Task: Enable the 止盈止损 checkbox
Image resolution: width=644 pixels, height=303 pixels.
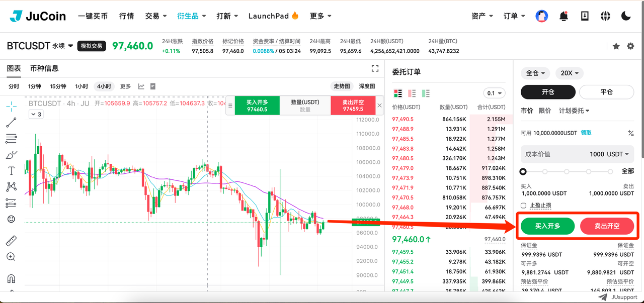Action: click(x=524, y=206)
